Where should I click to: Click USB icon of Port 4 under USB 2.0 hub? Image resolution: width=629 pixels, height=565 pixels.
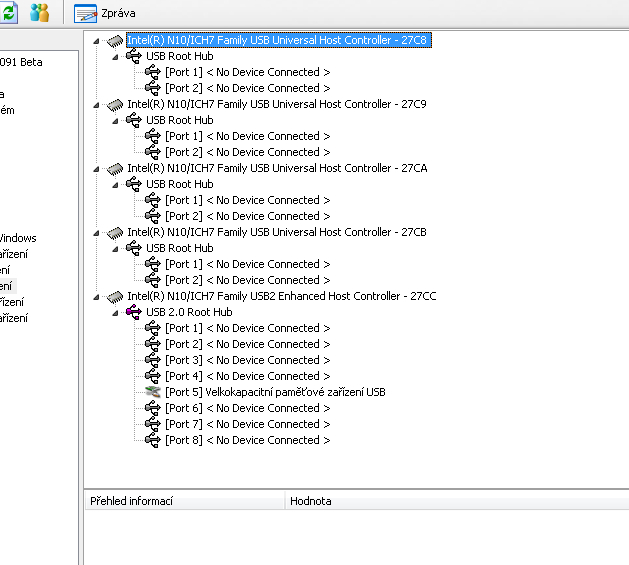[x=153, y=376]
